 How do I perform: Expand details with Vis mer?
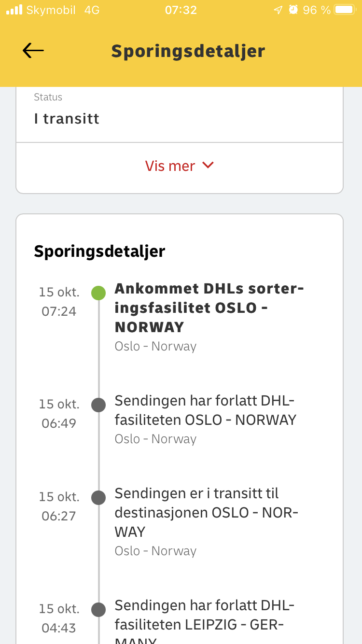coord(180,166)
